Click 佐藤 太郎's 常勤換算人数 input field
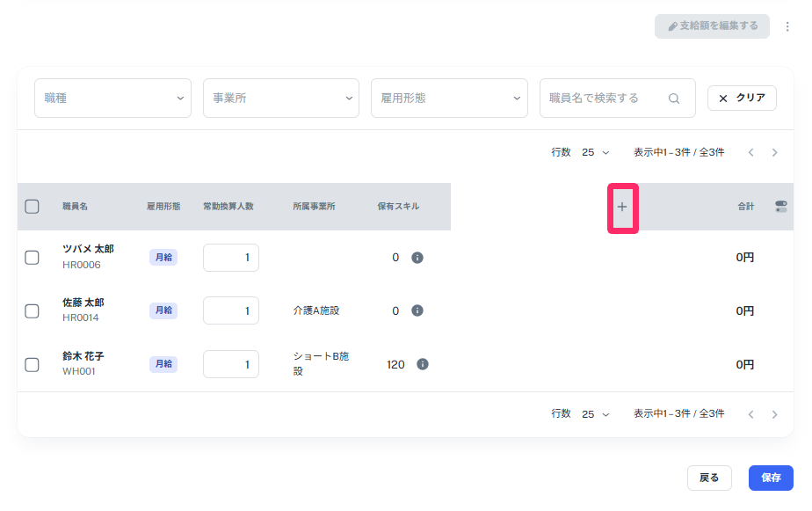This screenshot has width=812, height=511. pos(230,310)
